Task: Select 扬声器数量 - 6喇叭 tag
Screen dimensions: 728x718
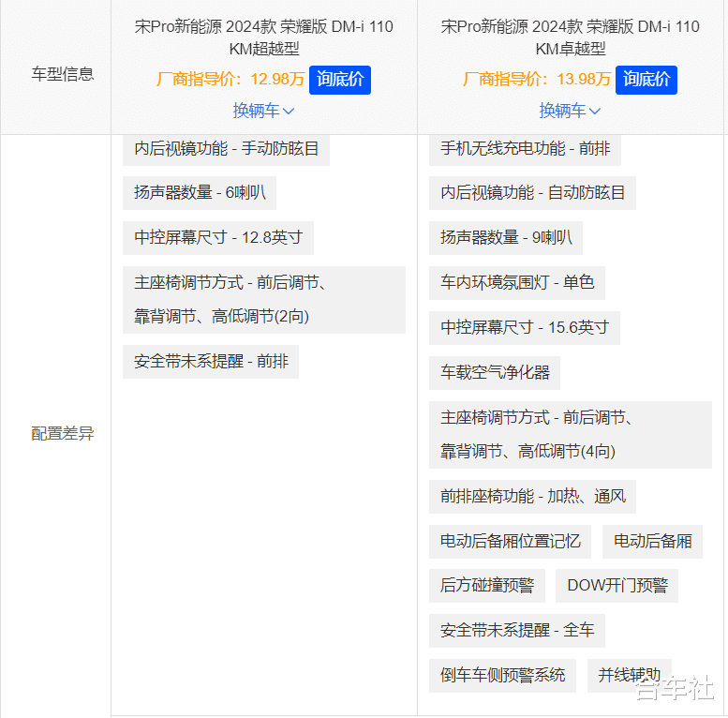Action: 200,193
